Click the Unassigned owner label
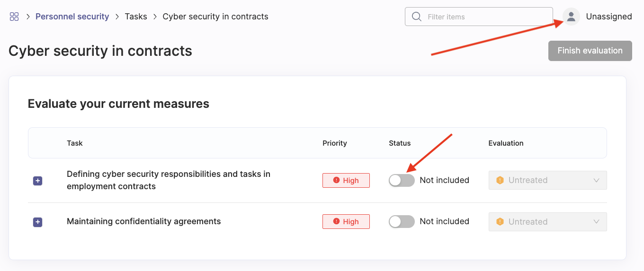Viewport: 644px width, 271px height. point(609,17)
